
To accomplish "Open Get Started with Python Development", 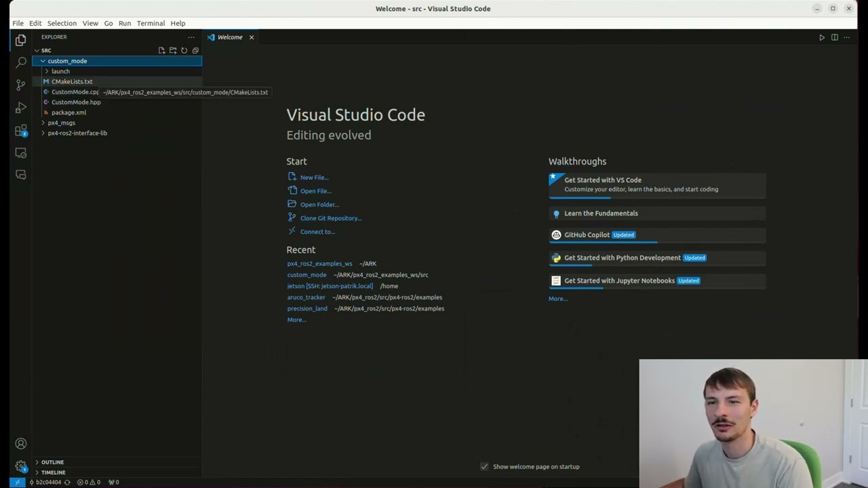I will click(657, 258).
